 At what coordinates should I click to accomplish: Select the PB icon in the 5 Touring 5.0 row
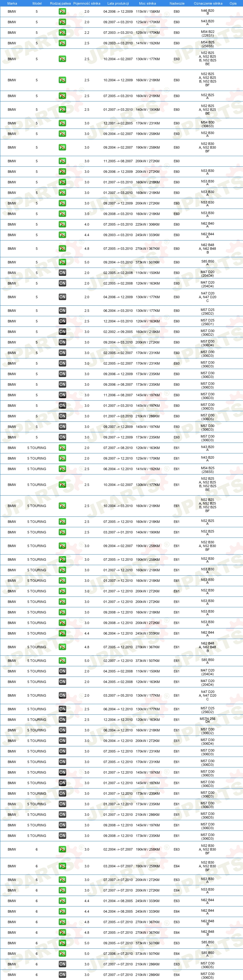[x=62, y=661]
